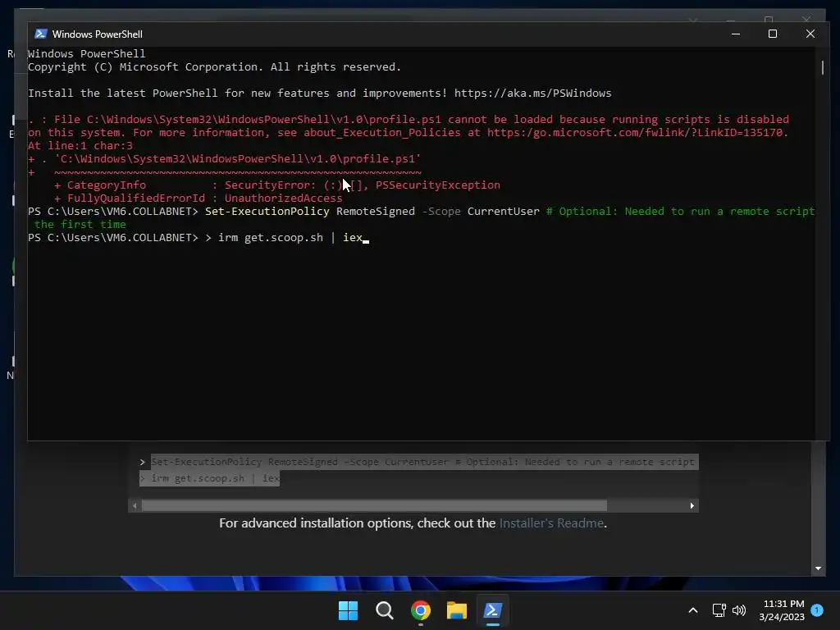Click the browser page scroll-down arrow
Screen dimensions: 840x630
pos(818,568)
